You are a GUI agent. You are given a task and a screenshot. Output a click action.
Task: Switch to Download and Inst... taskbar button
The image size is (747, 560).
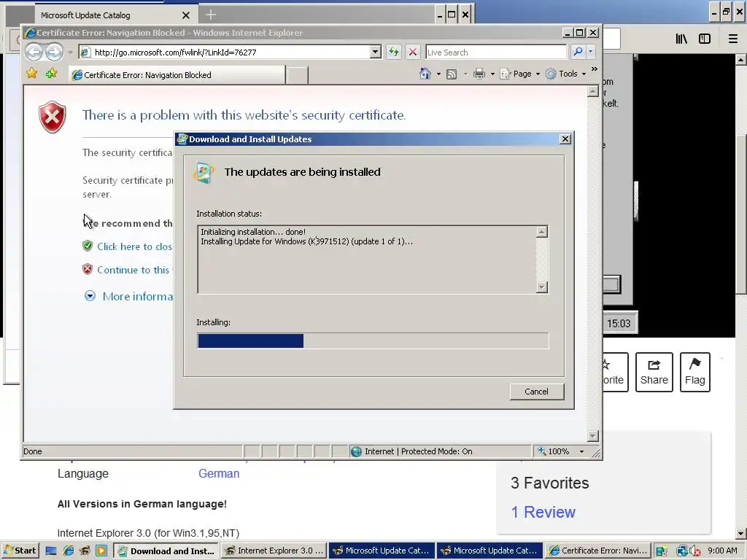(x=166, y=551)
